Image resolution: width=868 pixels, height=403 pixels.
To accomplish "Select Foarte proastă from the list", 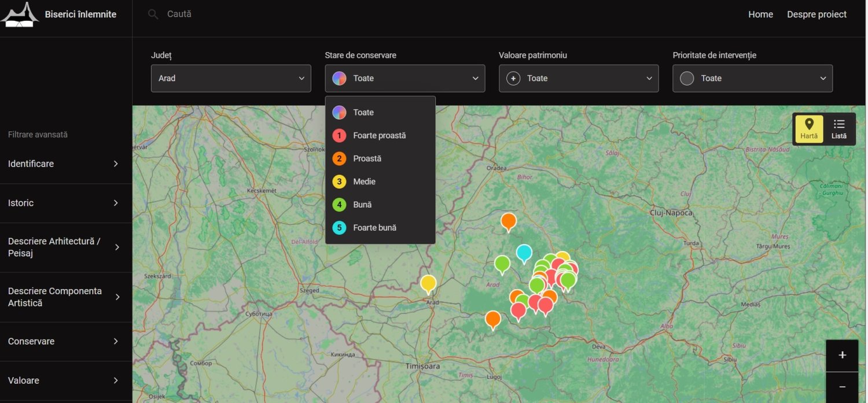I will pos(379,135).
